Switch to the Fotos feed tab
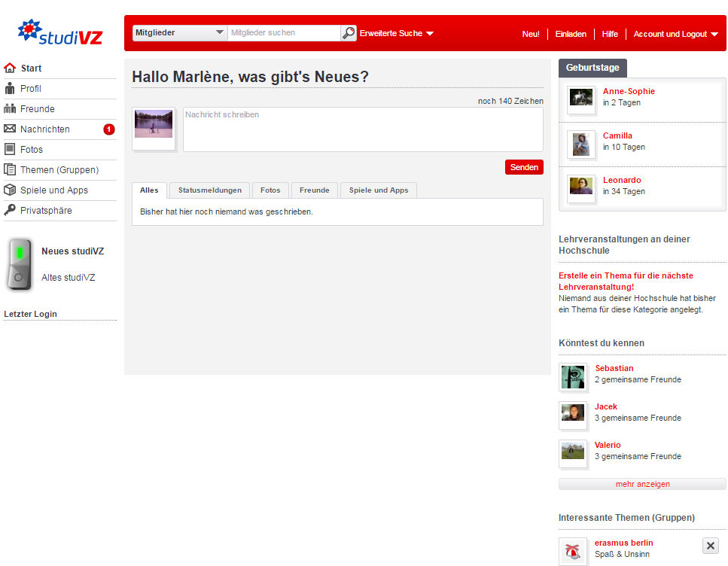The image size is (728, 566). tap(270, 190)
